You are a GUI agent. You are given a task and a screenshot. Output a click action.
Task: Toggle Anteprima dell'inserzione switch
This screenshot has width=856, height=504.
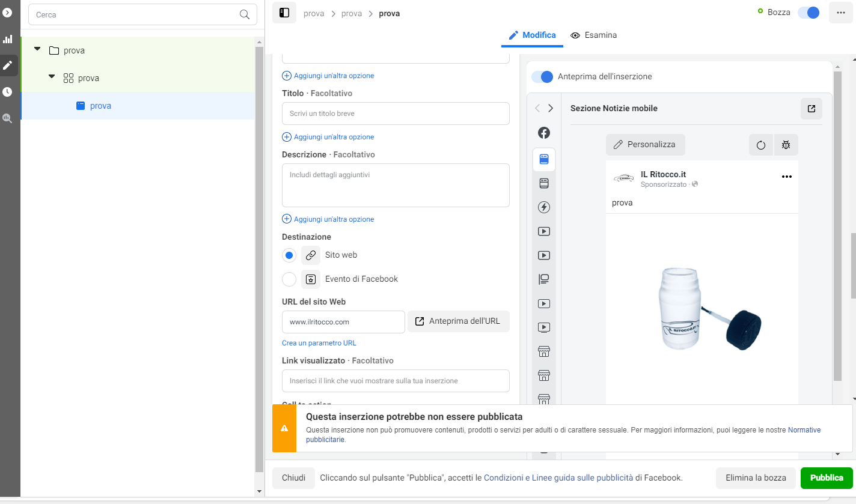(542, 77)
